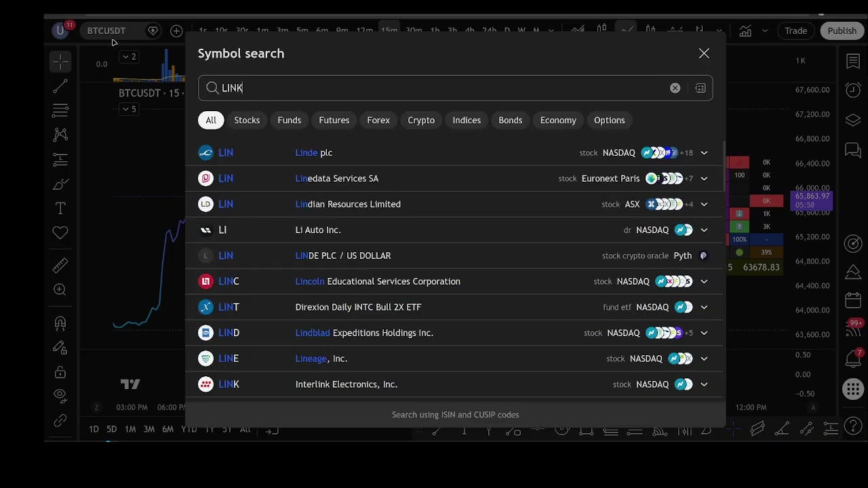Filter results by Indices

467,120
